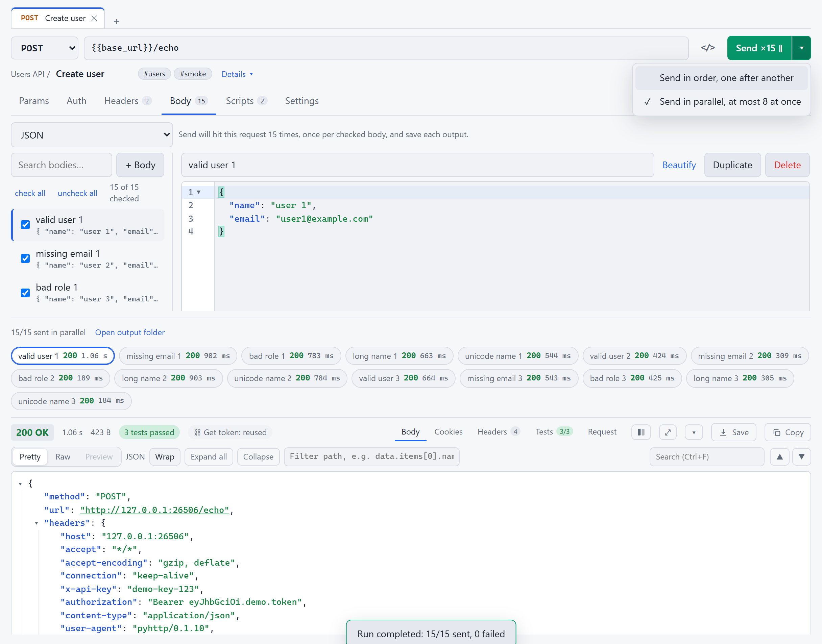The height and width of the screenshot is (644, 822).
Task: Open the Headers request tab
Action: (128, 101)
